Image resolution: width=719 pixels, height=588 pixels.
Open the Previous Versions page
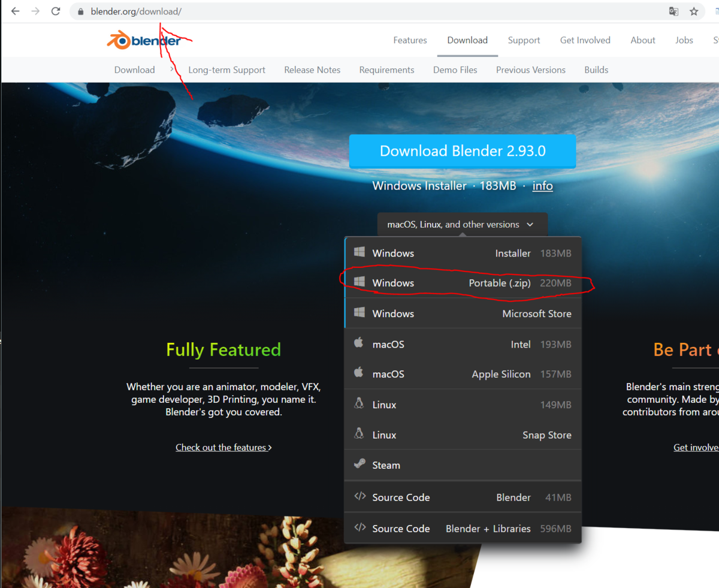[531, 70]
